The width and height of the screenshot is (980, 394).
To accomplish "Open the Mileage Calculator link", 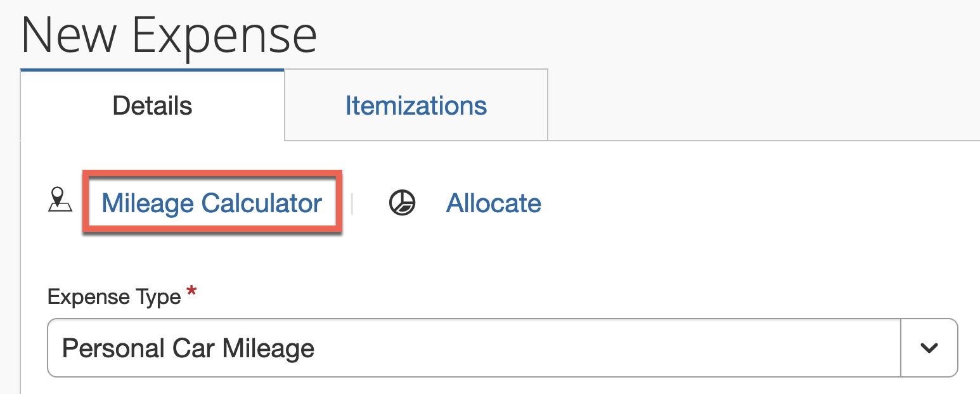I will coord(211,203).
